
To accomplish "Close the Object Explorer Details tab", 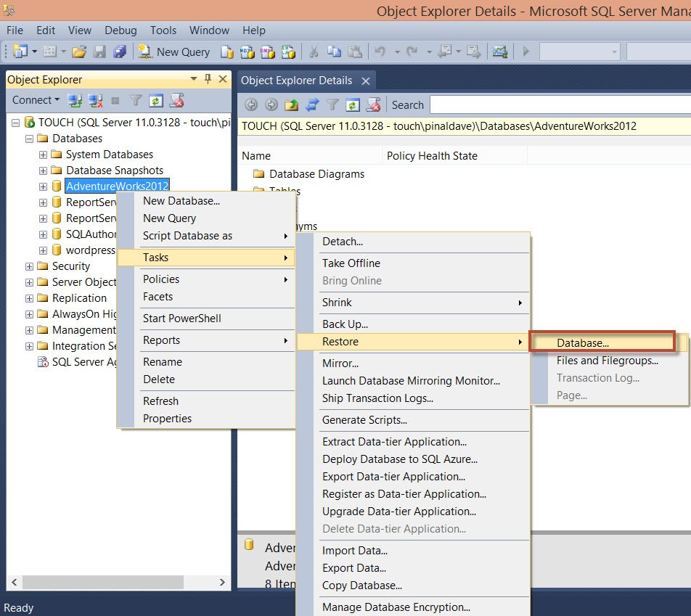I will 365,81.
